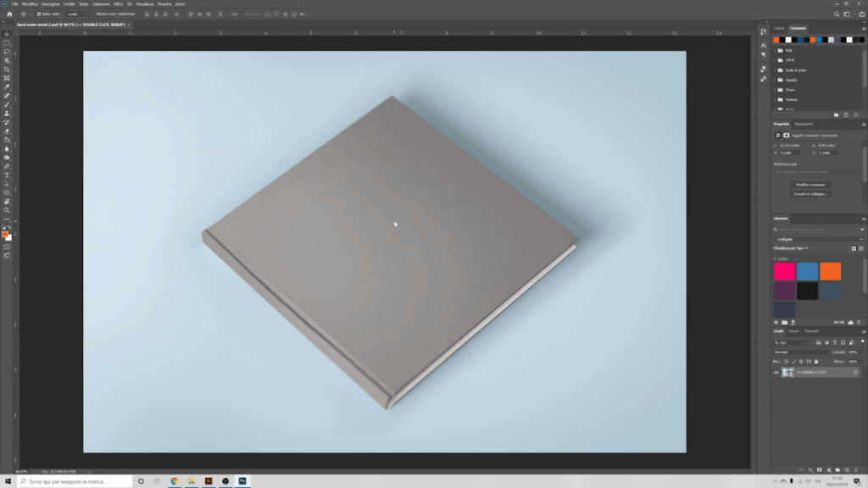Open the Grafigata library dropdown
This screenshot has height=488, width=868.
(x=818, y=239)
